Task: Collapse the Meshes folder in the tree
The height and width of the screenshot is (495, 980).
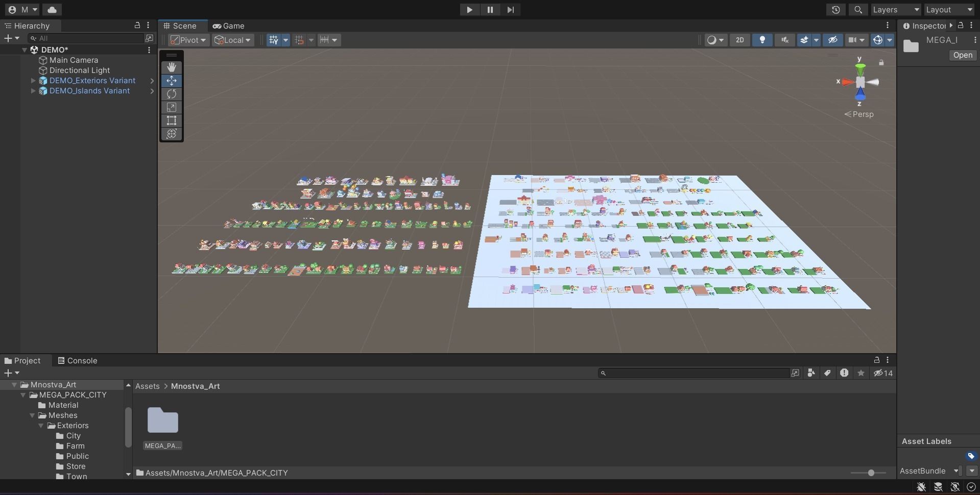Action: [x=32, y=415]
